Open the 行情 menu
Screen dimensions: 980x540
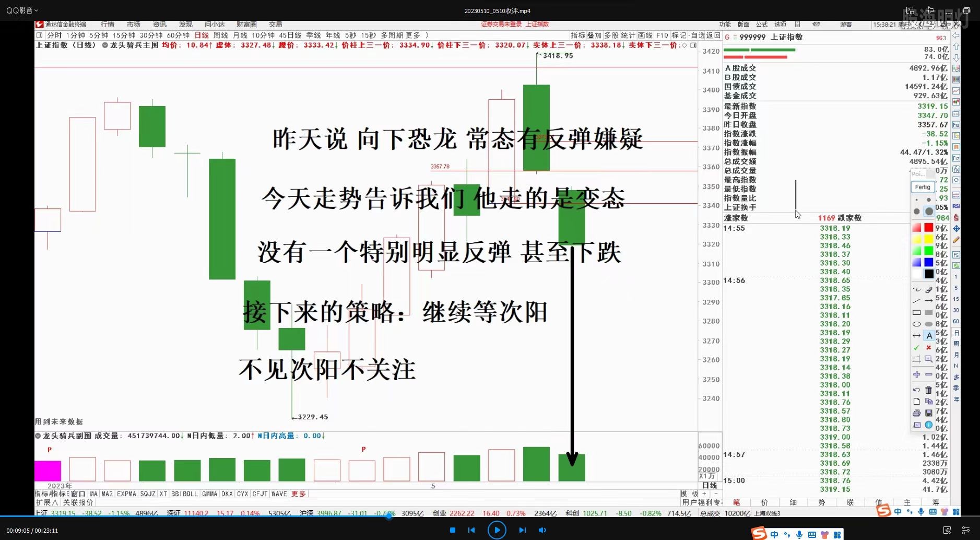click(x=108, y=25)
